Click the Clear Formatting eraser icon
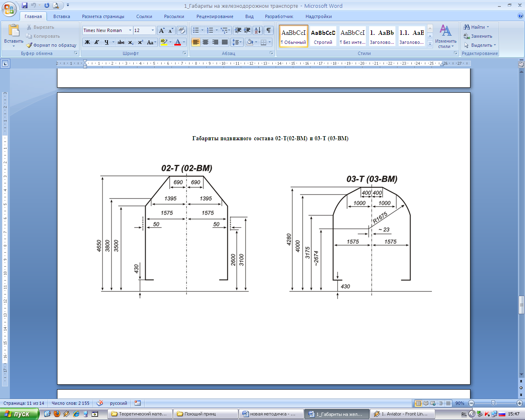 (x=182, y=30)
